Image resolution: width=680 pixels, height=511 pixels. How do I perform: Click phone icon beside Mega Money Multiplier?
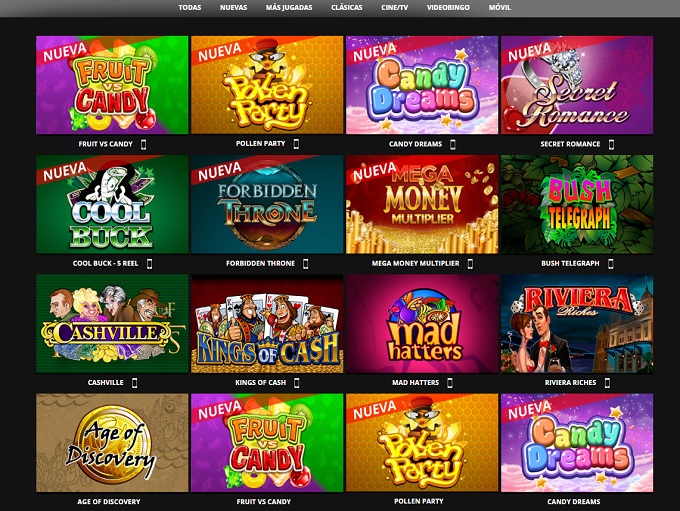(x=470, y=263)
